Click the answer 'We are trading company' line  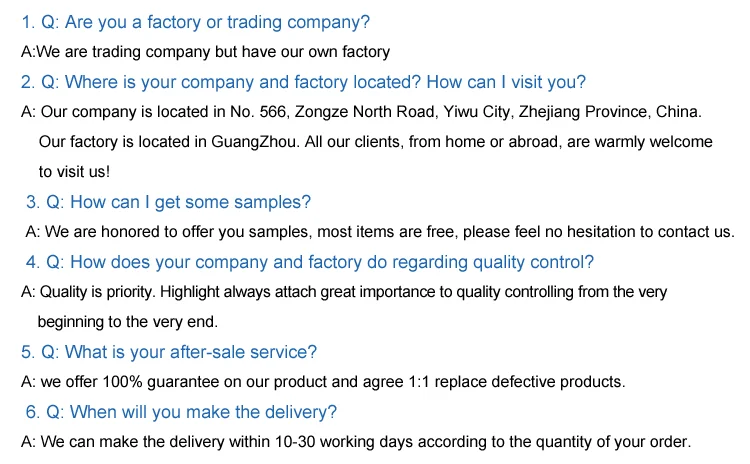205,52
